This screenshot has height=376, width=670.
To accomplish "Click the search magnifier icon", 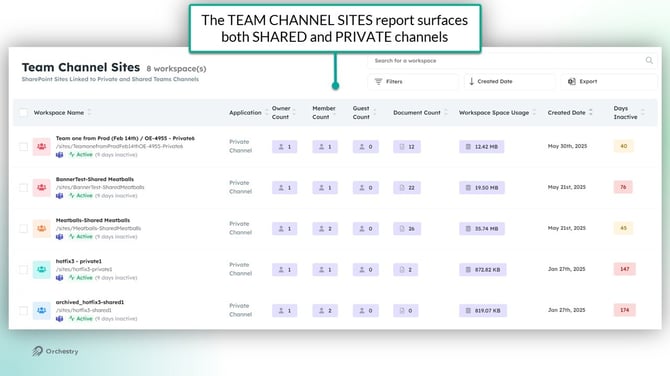I will click(649, 61).
